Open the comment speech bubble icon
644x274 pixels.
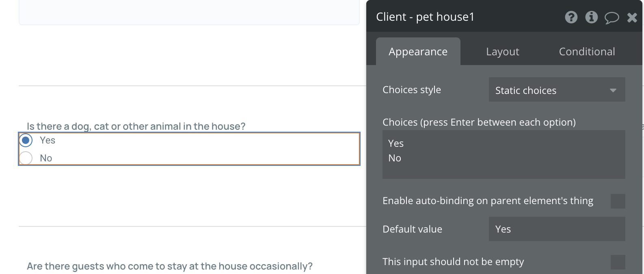[612, 17]
